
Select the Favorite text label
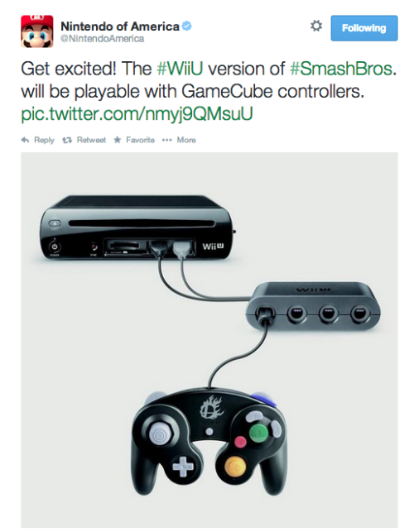[x=140, y=140]
